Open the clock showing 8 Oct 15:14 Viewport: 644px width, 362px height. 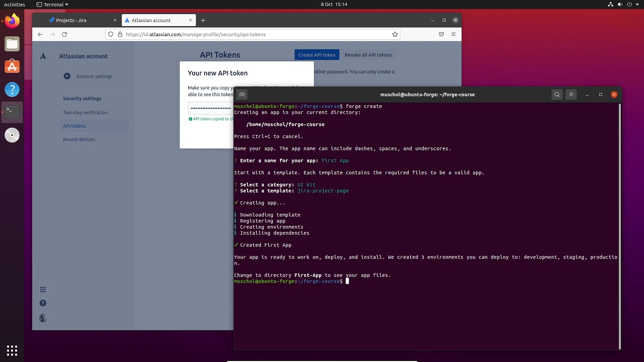[334, 5]
